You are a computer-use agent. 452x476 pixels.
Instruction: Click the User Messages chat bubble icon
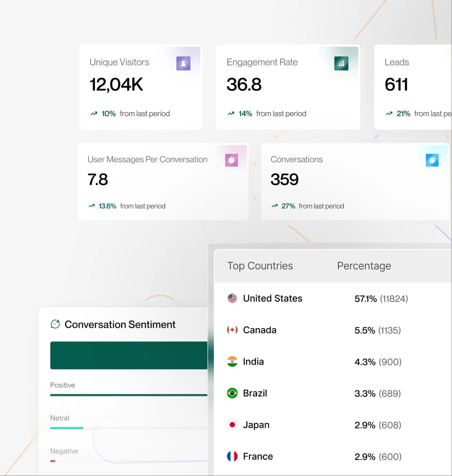(x=232, y=160)
